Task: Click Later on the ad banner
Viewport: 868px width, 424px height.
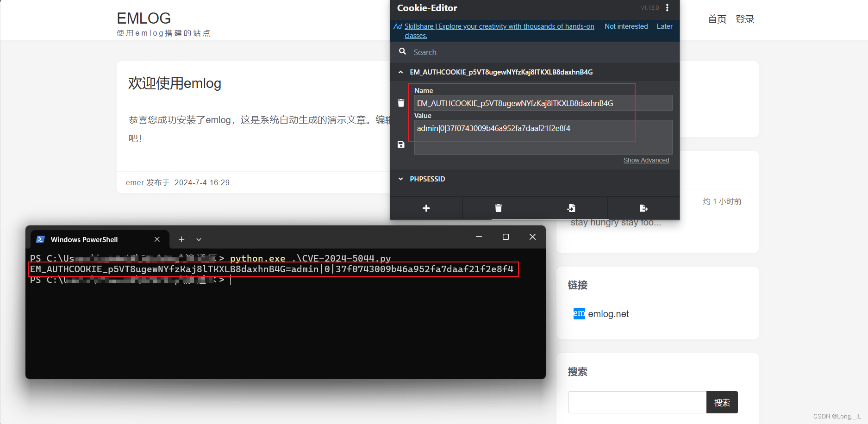Action: pos(664,26)
